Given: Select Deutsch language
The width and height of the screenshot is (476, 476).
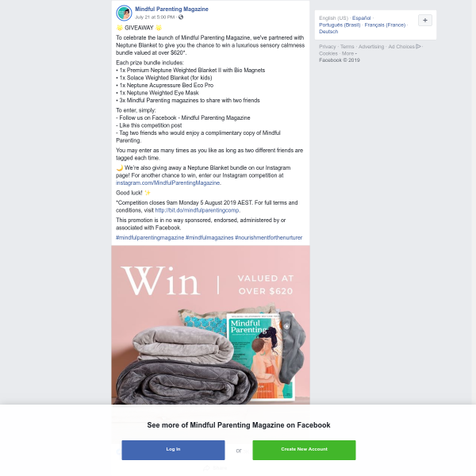Looking at the screenshot, I should pyautogui.click(x=328, y=32).
